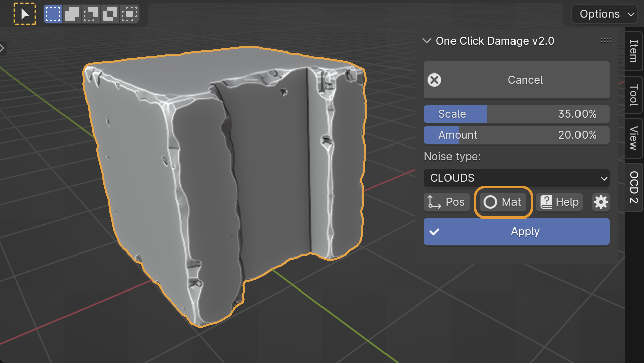Screen dimensions: 644x363
Task: Open the gear settings icon
Action: point(601,202)
